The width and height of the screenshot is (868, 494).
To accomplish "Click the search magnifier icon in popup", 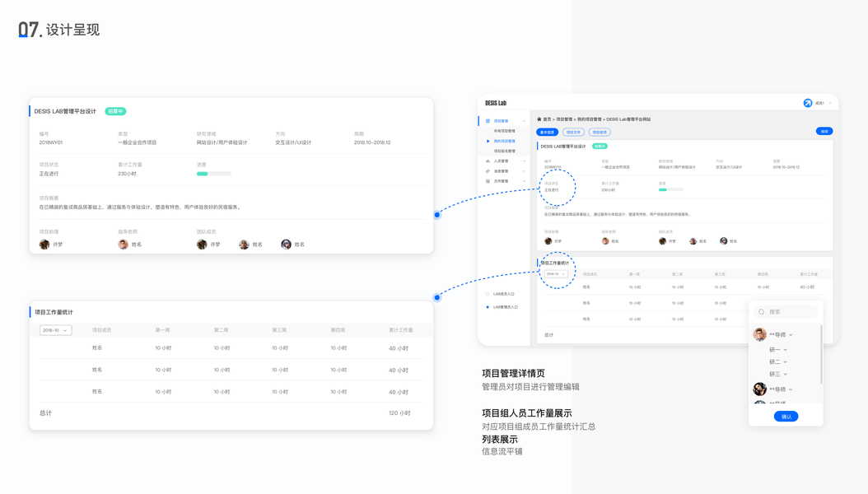I will coord(762,312).
